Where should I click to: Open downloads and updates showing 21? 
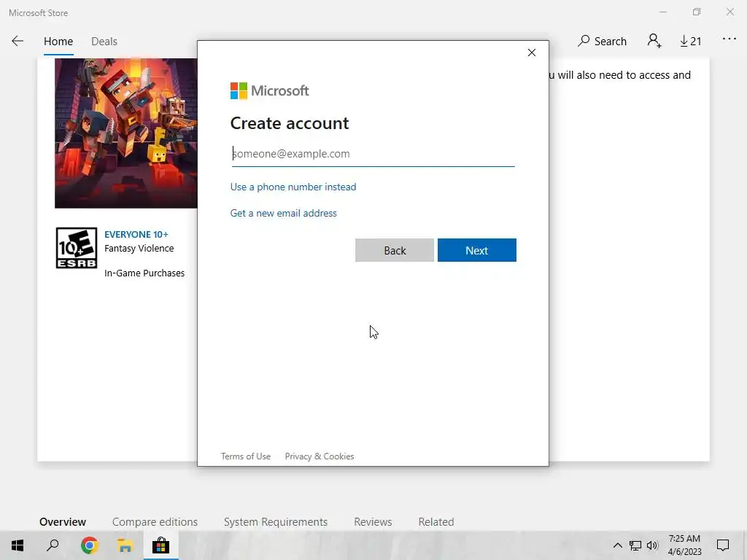690,42
